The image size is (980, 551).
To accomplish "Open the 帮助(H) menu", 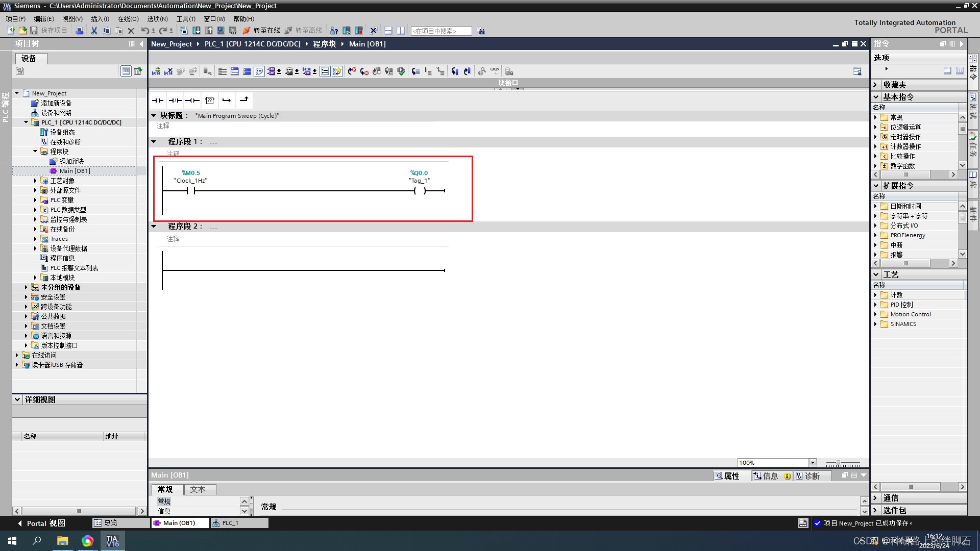I will (x=244, y=19).
